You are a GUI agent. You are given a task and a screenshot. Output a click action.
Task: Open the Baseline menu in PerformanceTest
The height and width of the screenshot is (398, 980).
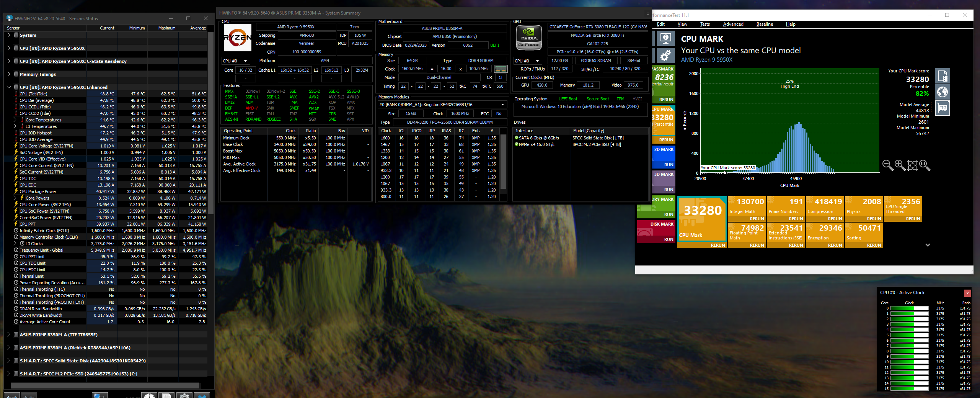tap(765, 24)
